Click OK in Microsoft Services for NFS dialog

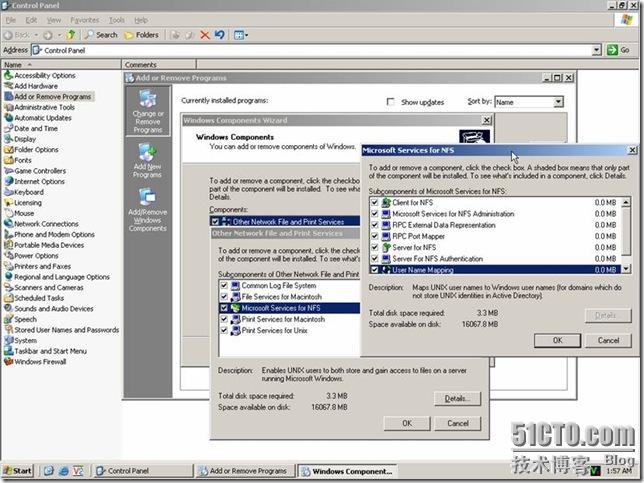pyautogui.click(x=557, y=340)
